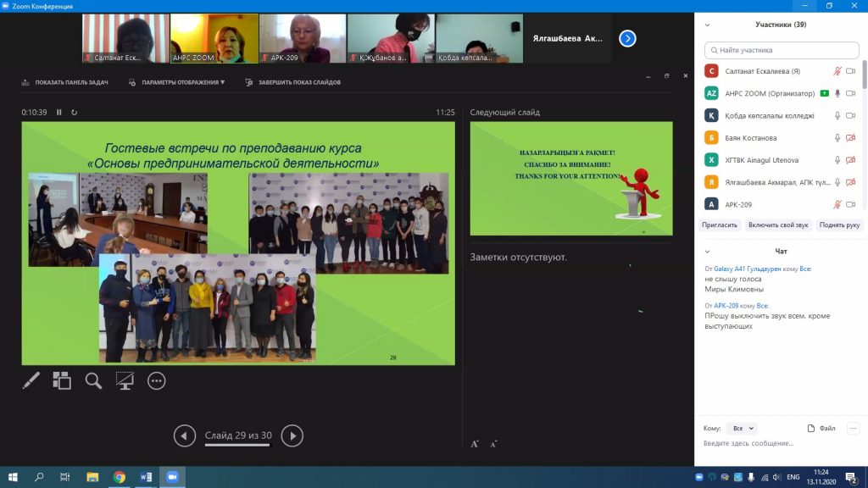Viewport: 868px width, 488px height.
Task: Click the Пригласить button
Action: point(720,225)
